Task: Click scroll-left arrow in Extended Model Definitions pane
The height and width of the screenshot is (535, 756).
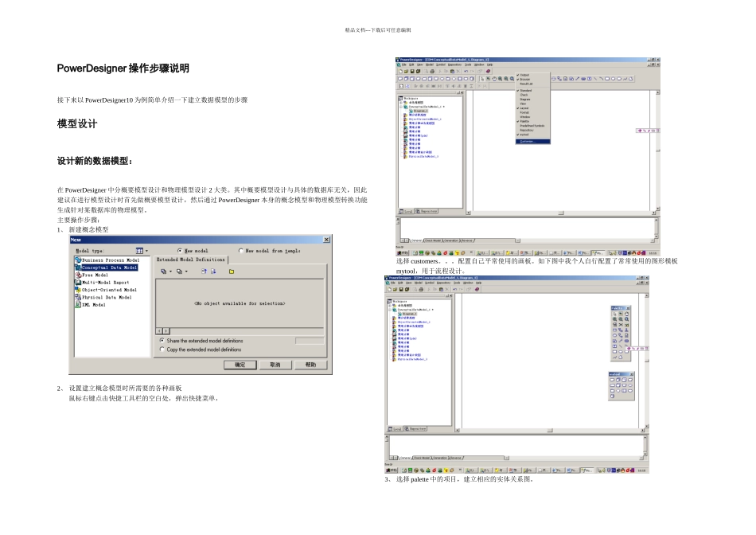Action: (159, 331)
